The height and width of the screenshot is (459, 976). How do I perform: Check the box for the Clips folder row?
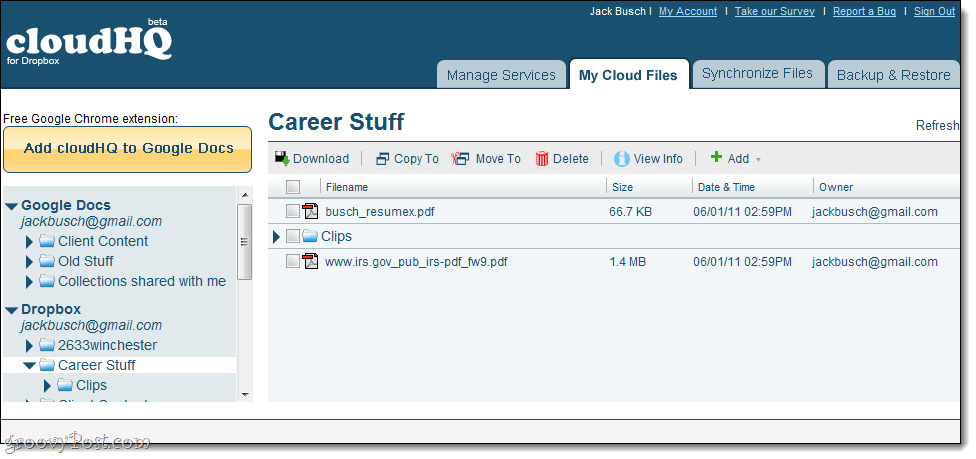[293, 236]
